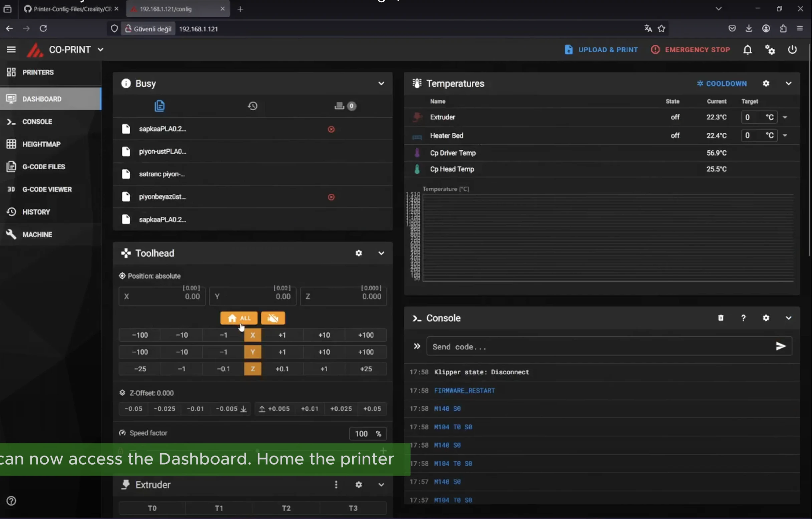The image size is (812, 519).
Task: Click the motors off icon button
Action: [273, 318]
